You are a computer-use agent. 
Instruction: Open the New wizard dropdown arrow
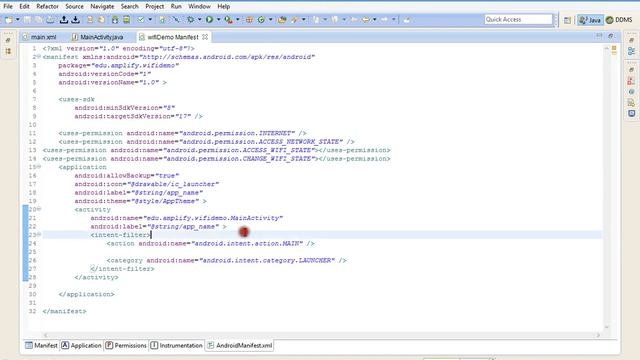point(18,20)
